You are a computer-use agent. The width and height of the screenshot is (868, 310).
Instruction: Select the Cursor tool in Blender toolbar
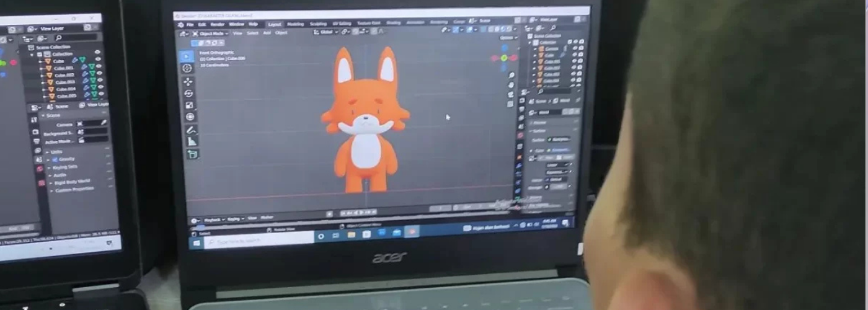click(x=187, y=68)
